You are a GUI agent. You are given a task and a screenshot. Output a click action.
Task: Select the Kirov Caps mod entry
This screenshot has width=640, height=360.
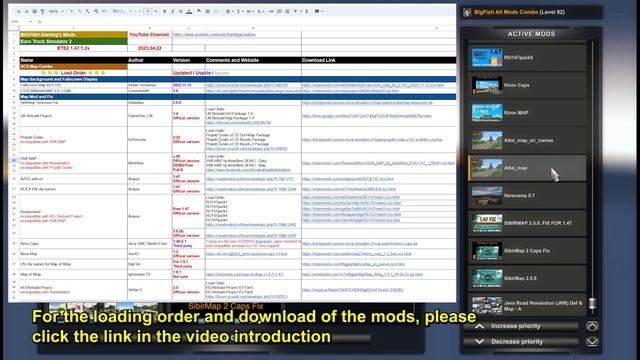click(527, 85)
